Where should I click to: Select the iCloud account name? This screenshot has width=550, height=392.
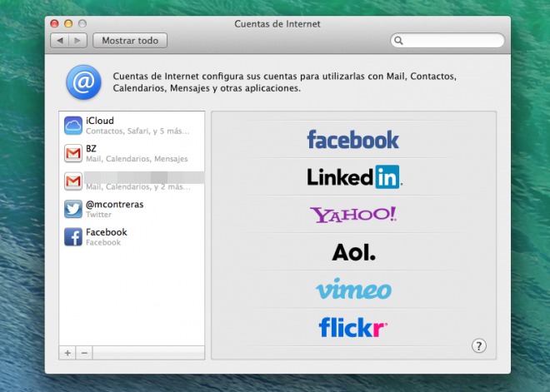pyautogui.click(x=100, y=121)
